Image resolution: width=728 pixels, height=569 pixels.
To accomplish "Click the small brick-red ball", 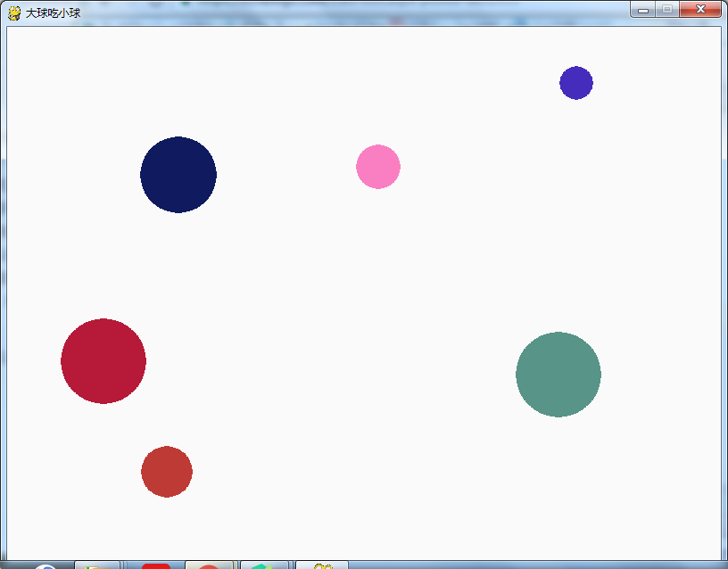I will (x=167, y=472).
